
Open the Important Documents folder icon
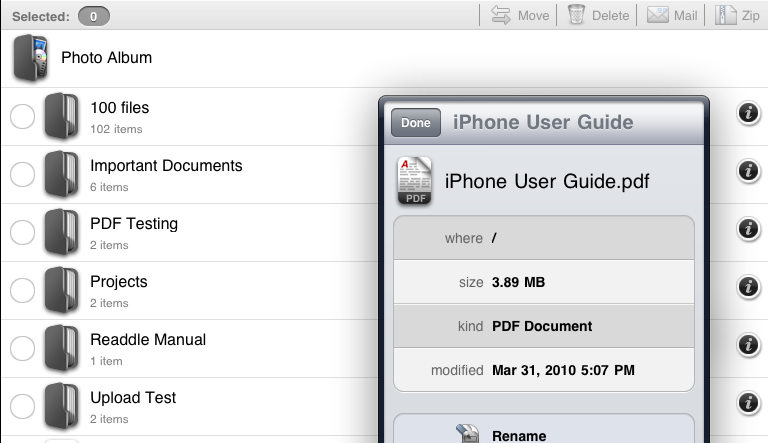[61, 174]
